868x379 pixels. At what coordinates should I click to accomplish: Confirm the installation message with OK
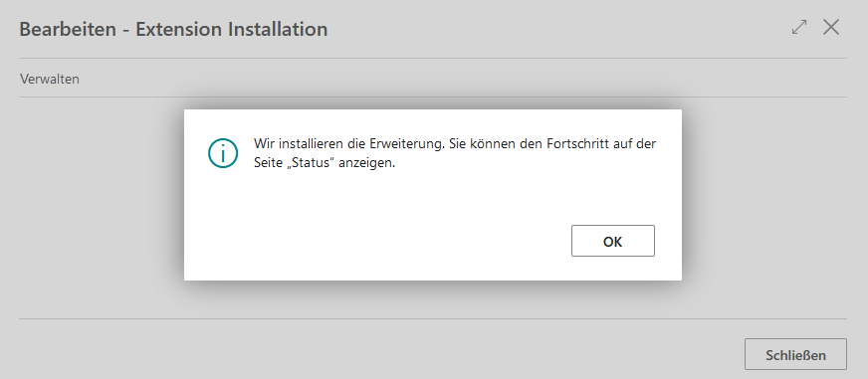pyautogui.click(x=613, y=241)
